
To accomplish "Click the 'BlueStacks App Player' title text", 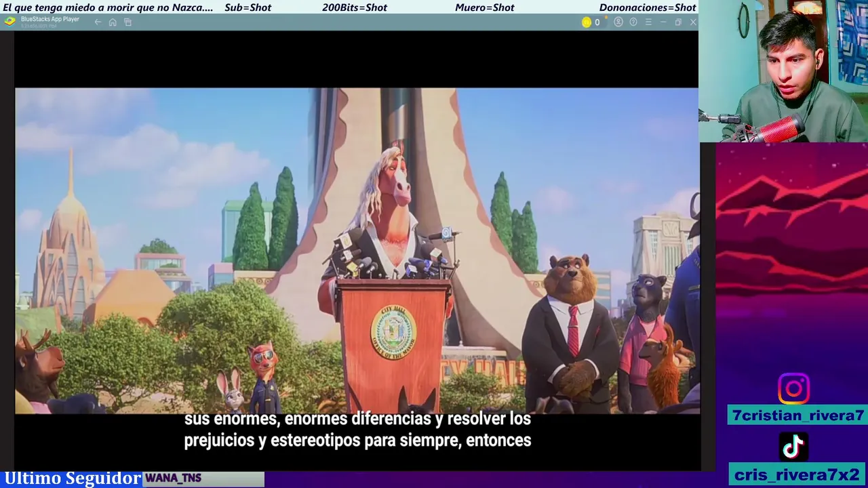I will coord(50,20).
